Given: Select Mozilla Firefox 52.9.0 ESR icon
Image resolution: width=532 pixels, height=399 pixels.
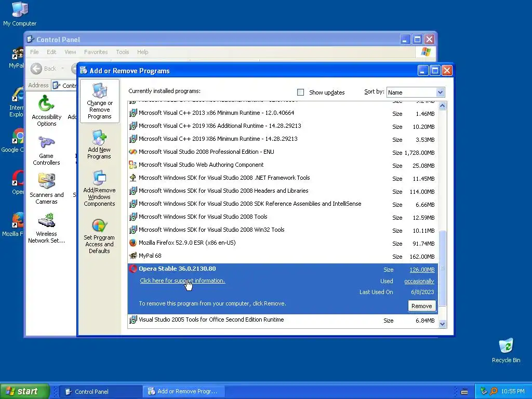Looking at the screenshot, I should [x=133, y=243].
